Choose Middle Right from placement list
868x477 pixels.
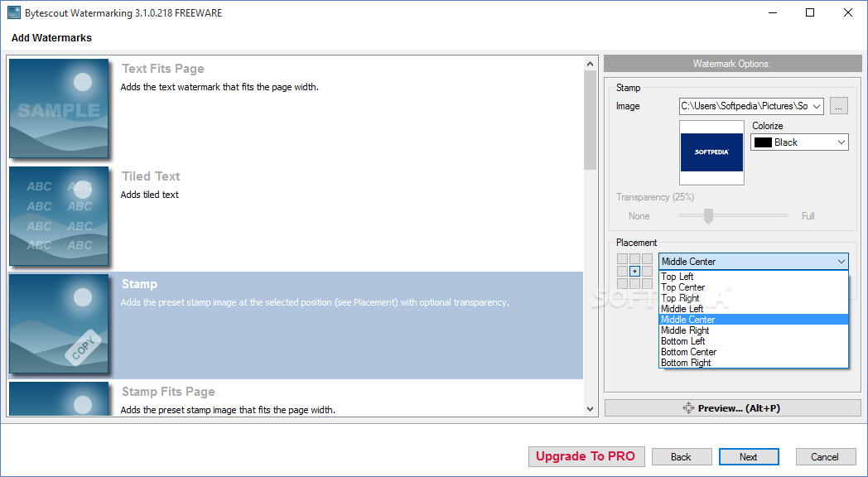tap(754, 330)
